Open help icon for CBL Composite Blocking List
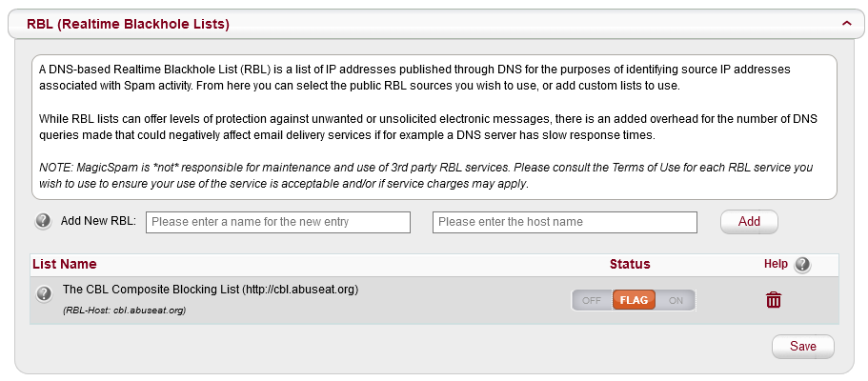This screenshot has width=868, height=381. point(44,293)
